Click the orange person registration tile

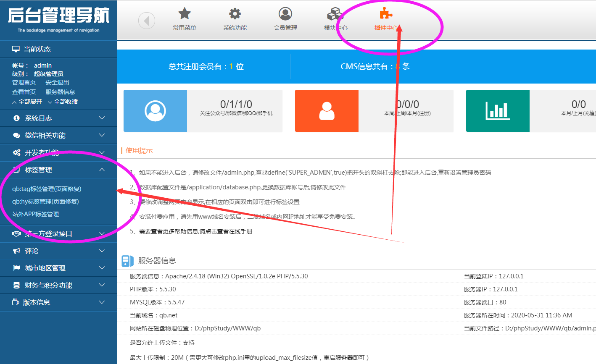[x=327, y=111]
